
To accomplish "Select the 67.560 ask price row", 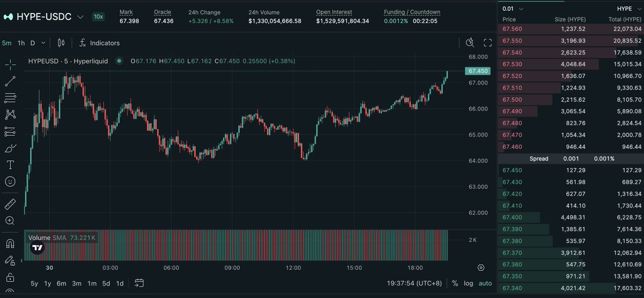I will click(571, 29).
